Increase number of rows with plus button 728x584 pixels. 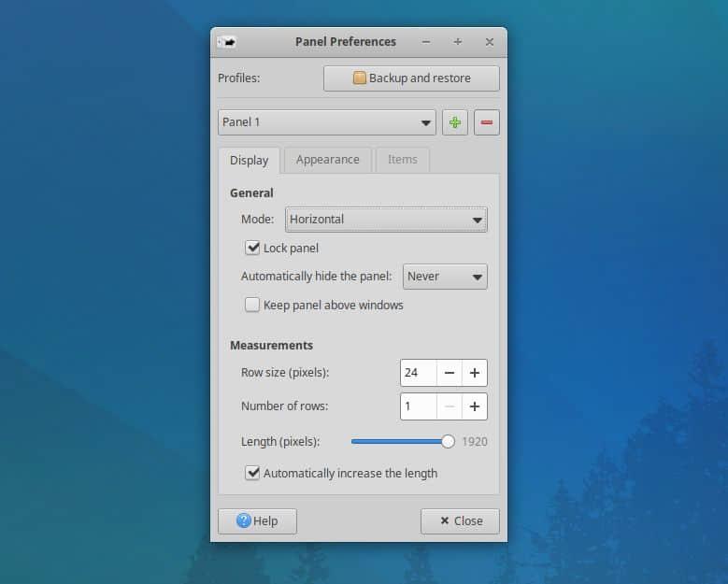click(x=475, y=406)
